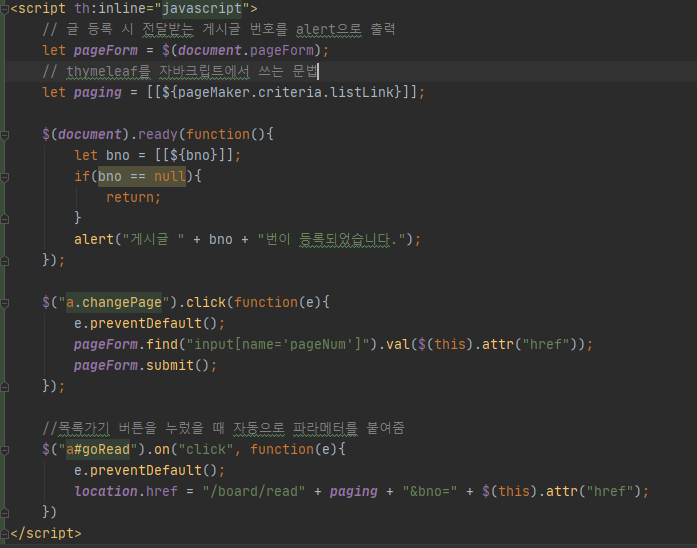Click the "click" string in .on()

[x=206, y=450]
